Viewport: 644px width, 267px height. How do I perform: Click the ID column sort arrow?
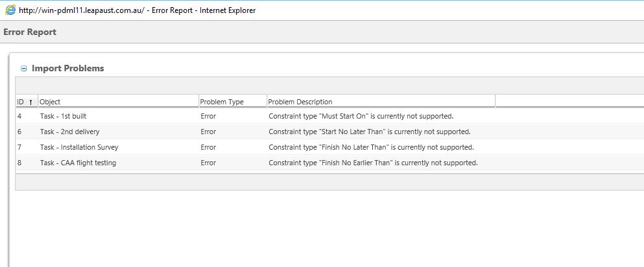coord(30,102)
